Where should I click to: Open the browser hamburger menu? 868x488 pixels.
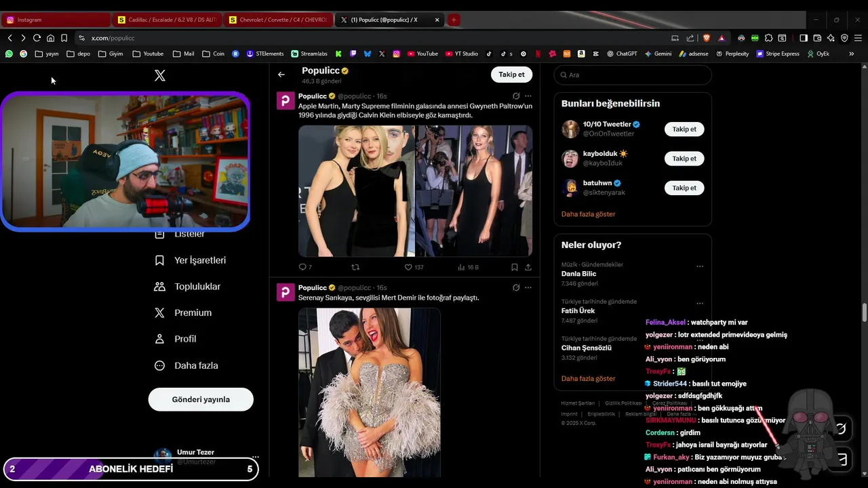click(858, 38)
